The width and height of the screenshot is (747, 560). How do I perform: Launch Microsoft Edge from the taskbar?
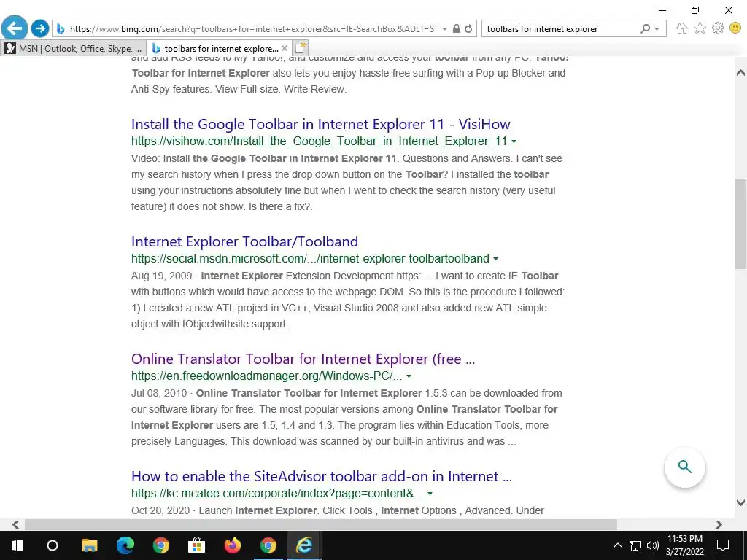click(x=125, y=545)
